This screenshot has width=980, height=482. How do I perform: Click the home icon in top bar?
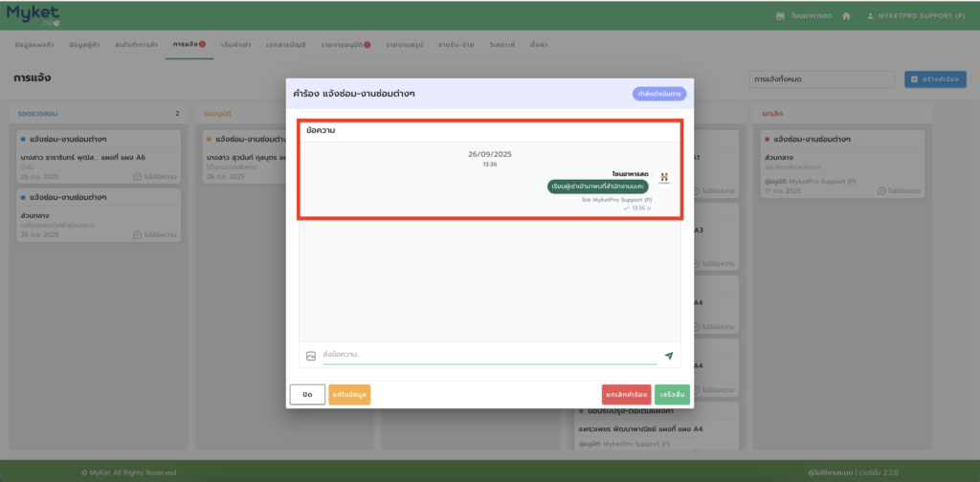[x=846, y=16]
